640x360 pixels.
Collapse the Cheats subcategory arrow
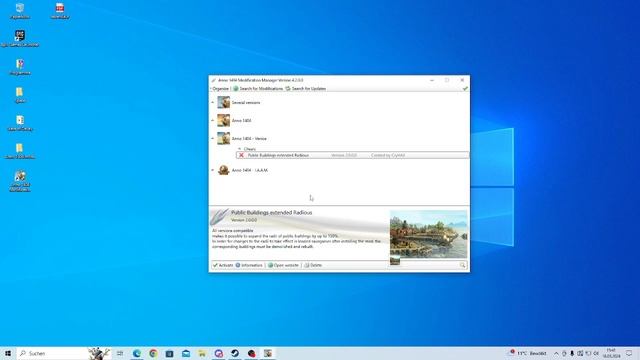(x=240, y=149)
